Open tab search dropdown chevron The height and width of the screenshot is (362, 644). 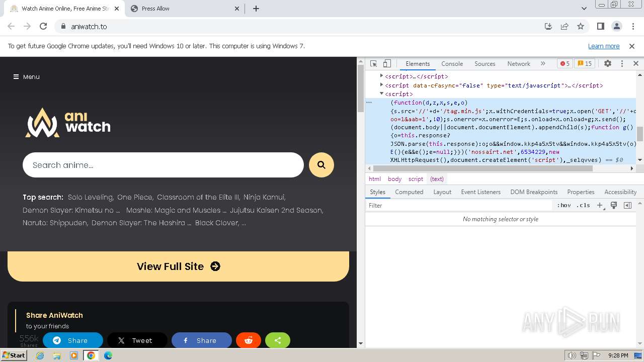584,9
